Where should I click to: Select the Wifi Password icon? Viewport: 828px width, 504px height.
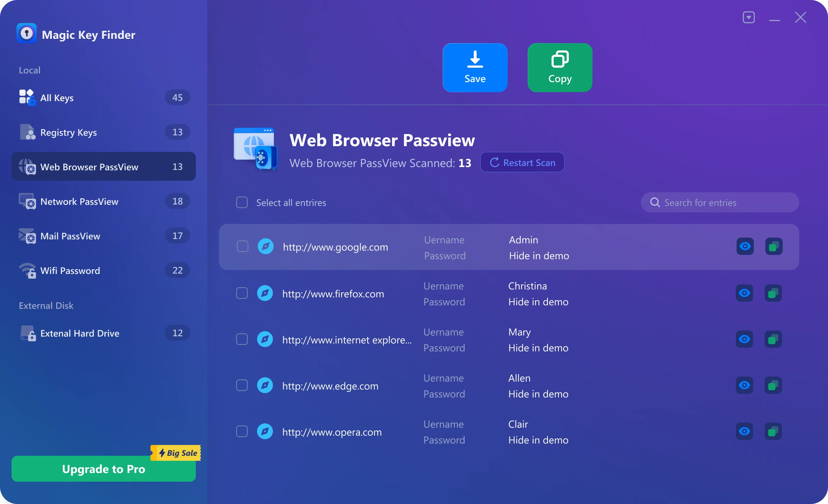(x=28, y=271)
